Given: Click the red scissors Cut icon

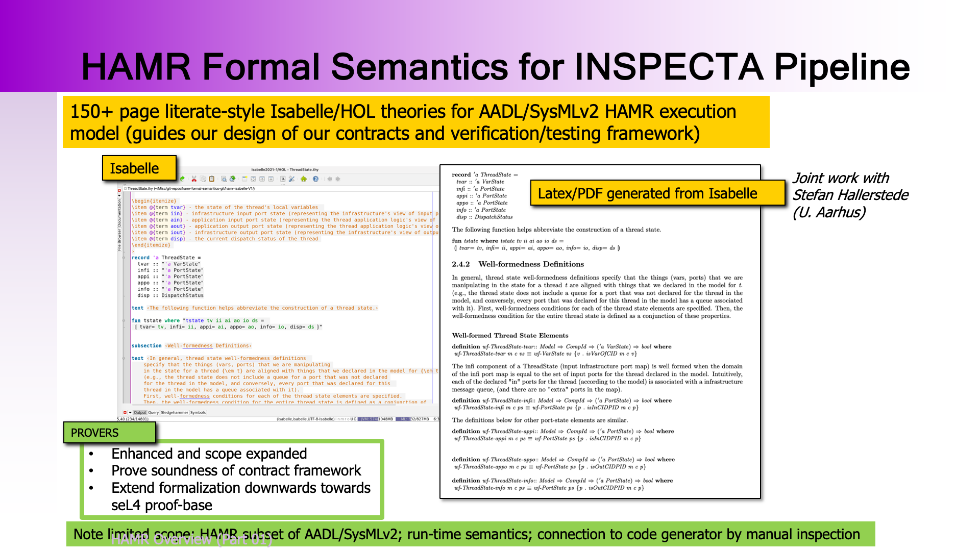Looking at the screenshot, I should [194, 179].
